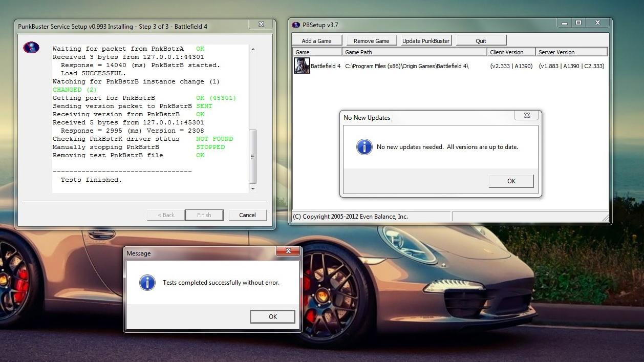Sort by Game Path column header
Viewport: 644px width, 362px height.
click(415, 52)
